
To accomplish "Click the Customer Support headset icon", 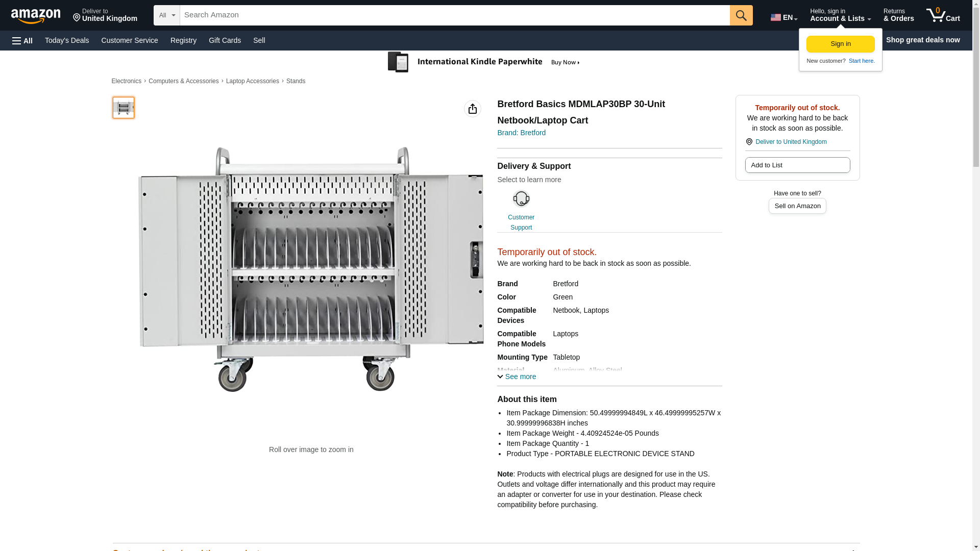I will click(x=521, y=199).
